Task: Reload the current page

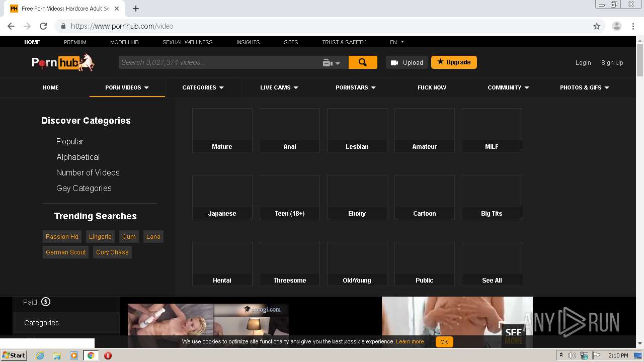Action: [x=43, y=26]
